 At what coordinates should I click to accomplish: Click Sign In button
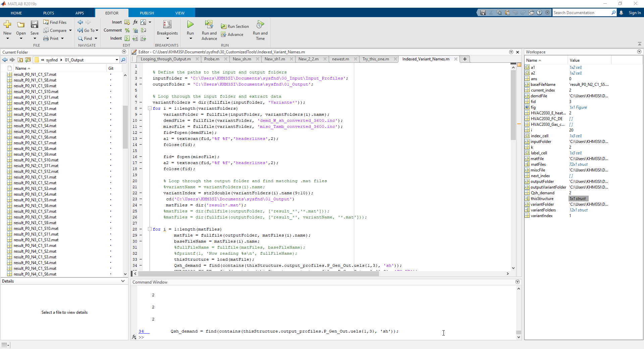[635, 13]
